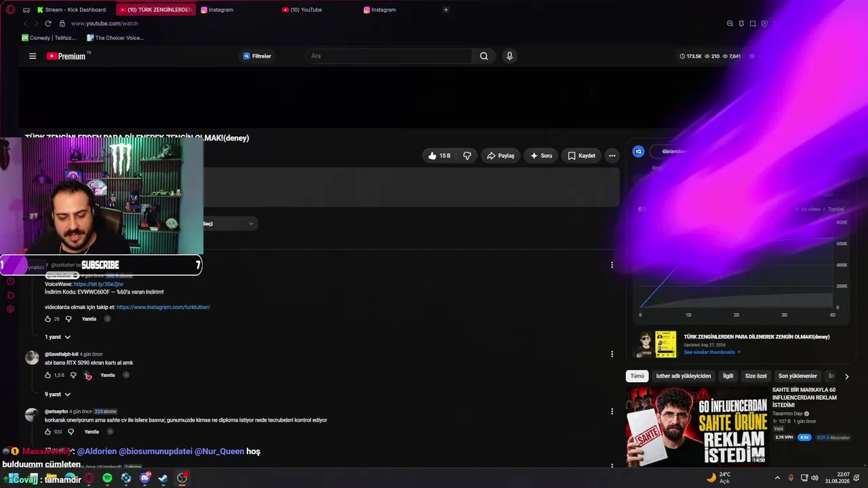Screen dimensions: 868x488
Task: Open options for @SaveRalph-k4l comment
Action: pos(612,354)
